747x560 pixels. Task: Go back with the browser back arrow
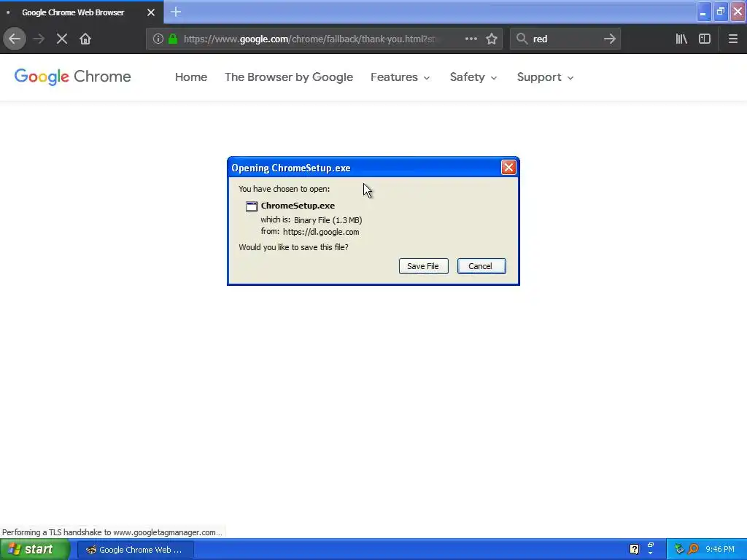point(15,39)
